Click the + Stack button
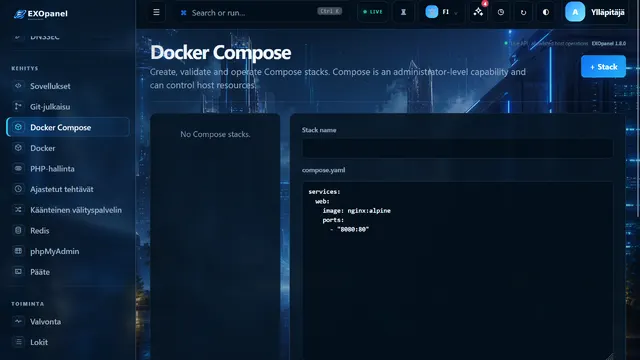The height and width of the screenshot is (360, 640). click(x=603, y=67)
